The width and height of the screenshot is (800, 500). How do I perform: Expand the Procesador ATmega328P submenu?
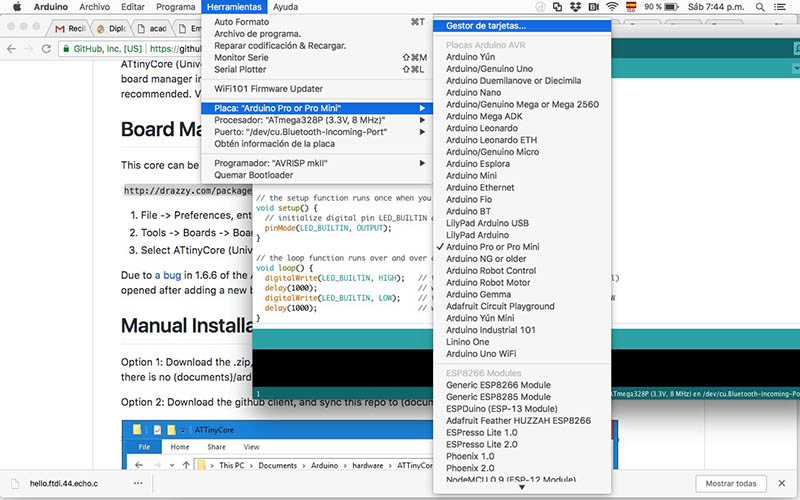(317, 120)
